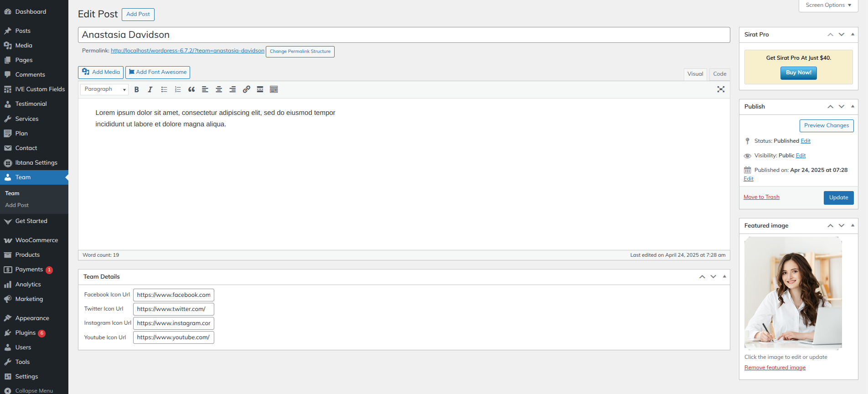Apply italic formatting to text
868x394 pixels.
[150, 89]
